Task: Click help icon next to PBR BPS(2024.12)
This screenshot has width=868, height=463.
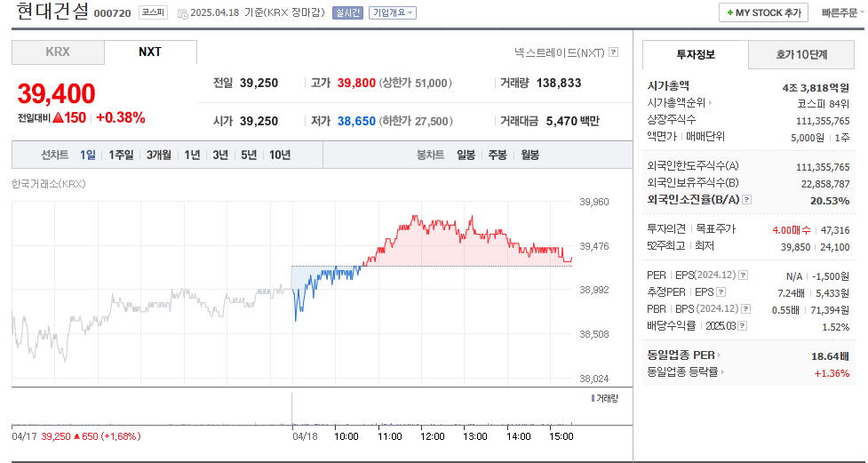Action: (x=746, y=308)
